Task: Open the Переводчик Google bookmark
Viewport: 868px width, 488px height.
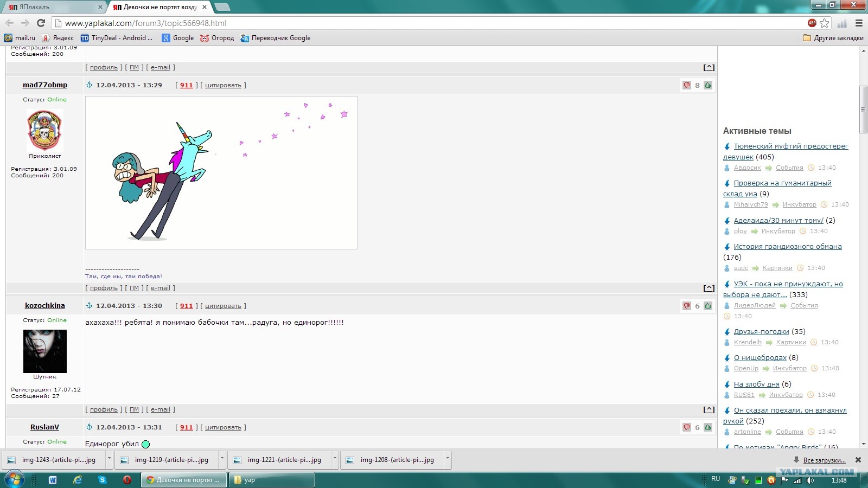Action: pos(276,38)
